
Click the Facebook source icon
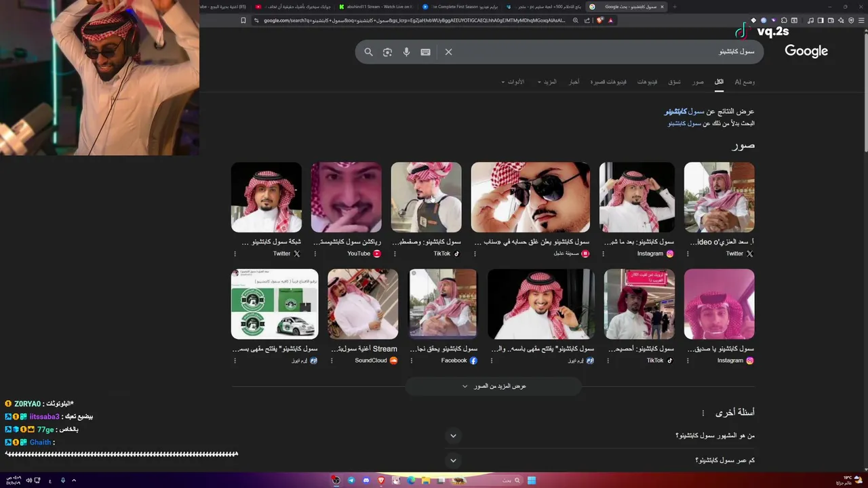pos(473,361)
